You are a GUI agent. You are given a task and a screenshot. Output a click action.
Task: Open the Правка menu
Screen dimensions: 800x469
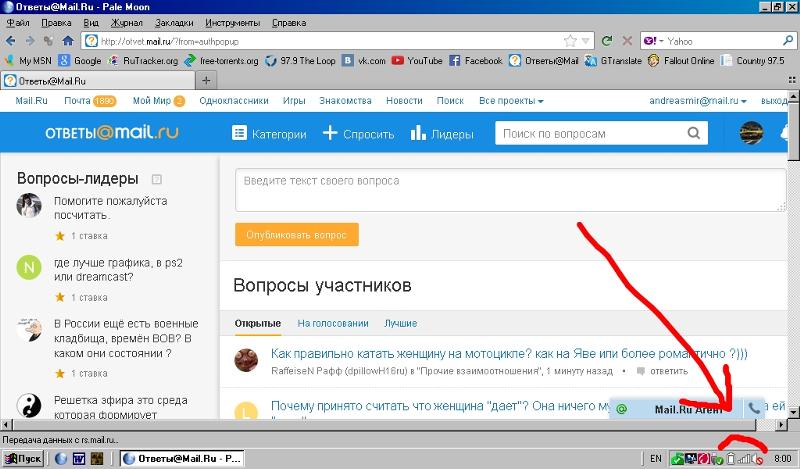coord(56,22)
